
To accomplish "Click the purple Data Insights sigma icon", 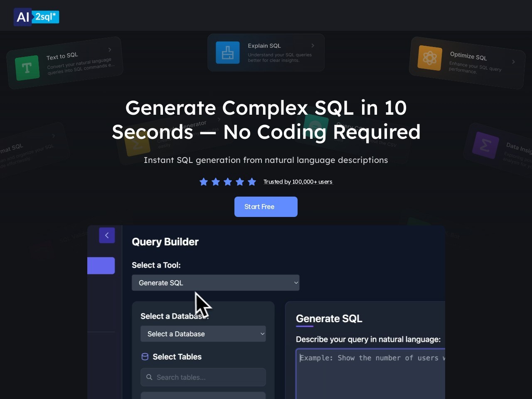I will coord(485,145).
